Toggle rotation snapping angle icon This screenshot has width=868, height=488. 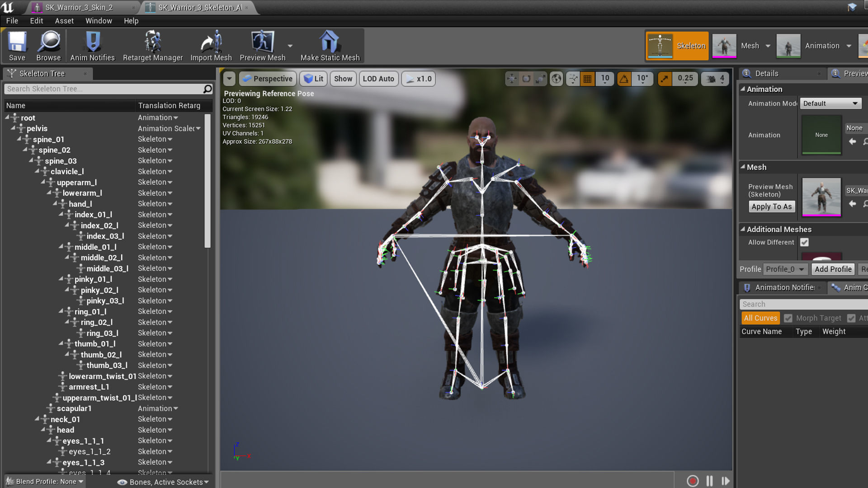(x=624, y=79)
